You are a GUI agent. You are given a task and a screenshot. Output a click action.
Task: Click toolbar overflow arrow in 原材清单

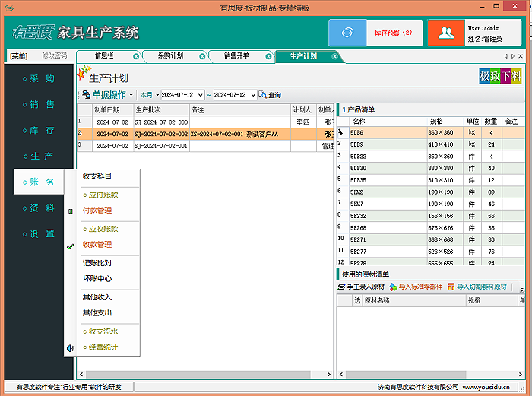click(x=521, y=289)
